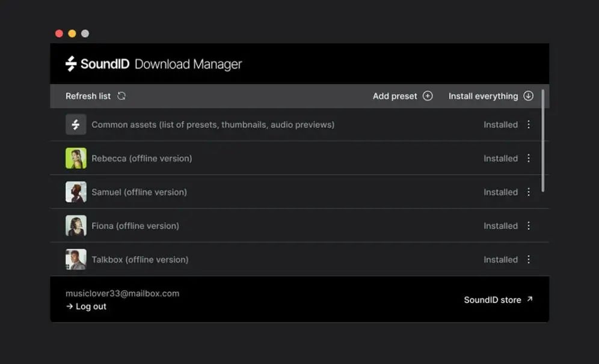Open the SoundID store link
The image size is (599, 364).
click(x=492, y=300)
